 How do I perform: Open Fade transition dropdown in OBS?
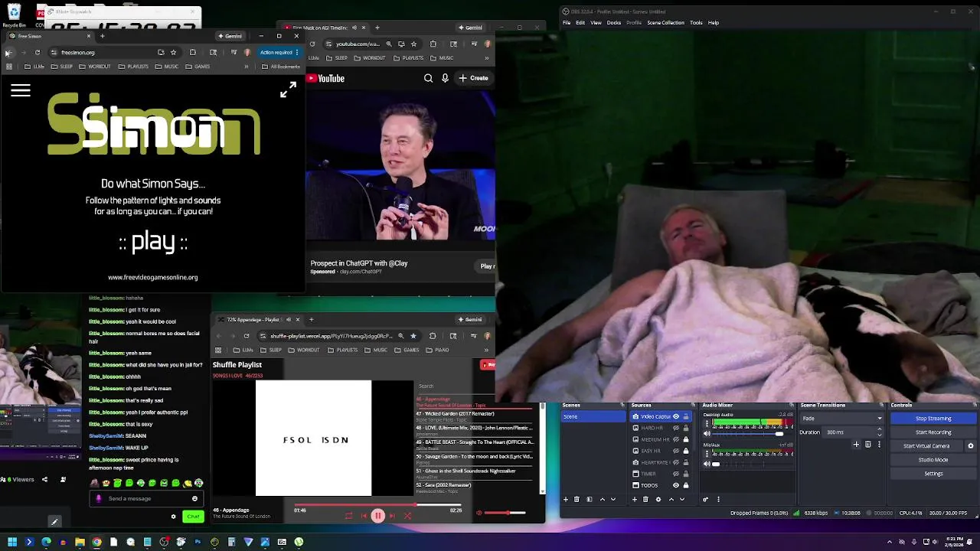coord(842,419)
